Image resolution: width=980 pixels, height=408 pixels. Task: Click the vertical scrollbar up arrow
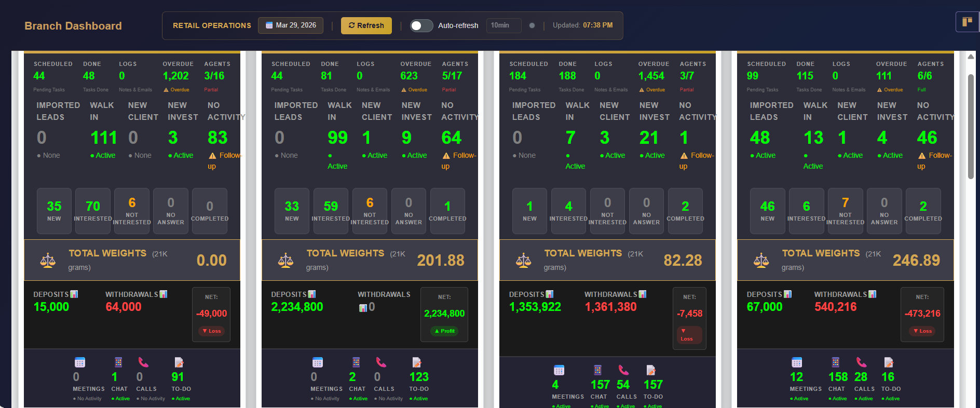(971, 57)
